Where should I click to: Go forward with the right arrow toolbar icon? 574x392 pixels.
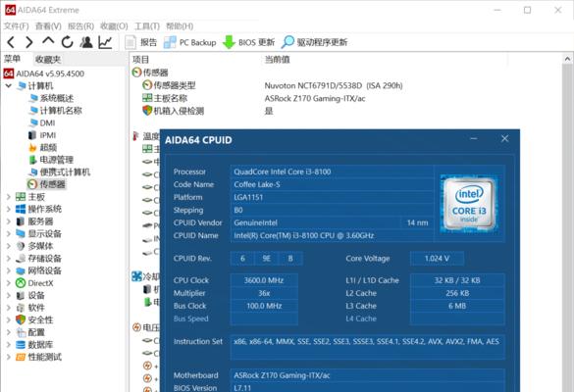coord(29,42)
